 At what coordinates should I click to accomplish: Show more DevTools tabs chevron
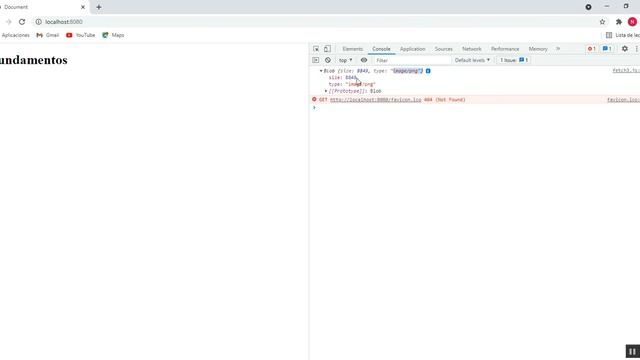(x=558, y=49)
